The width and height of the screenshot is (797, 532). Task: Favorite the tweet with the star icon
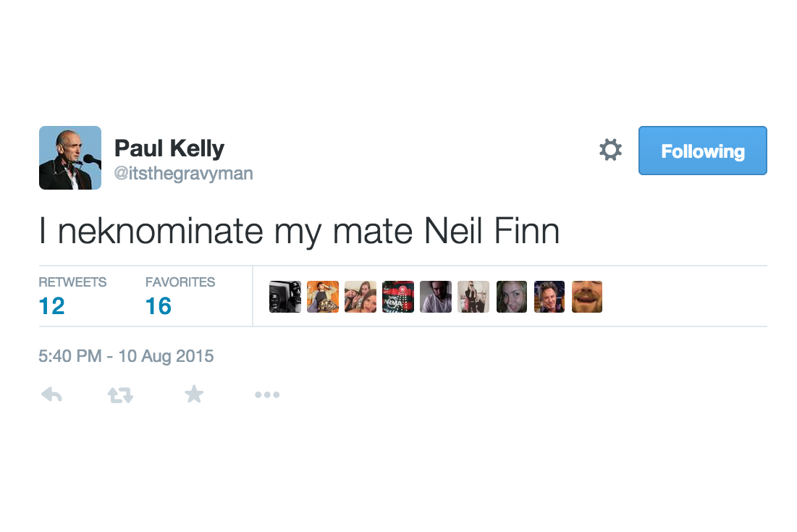click(x=194, y=394)
